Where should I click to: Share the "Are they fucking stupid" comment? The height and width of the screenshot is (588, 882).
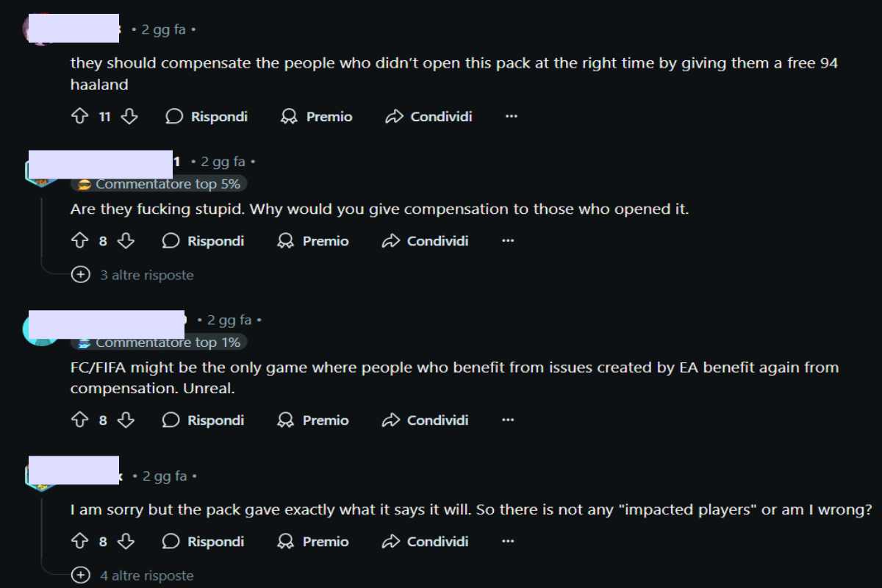point(426,240)
